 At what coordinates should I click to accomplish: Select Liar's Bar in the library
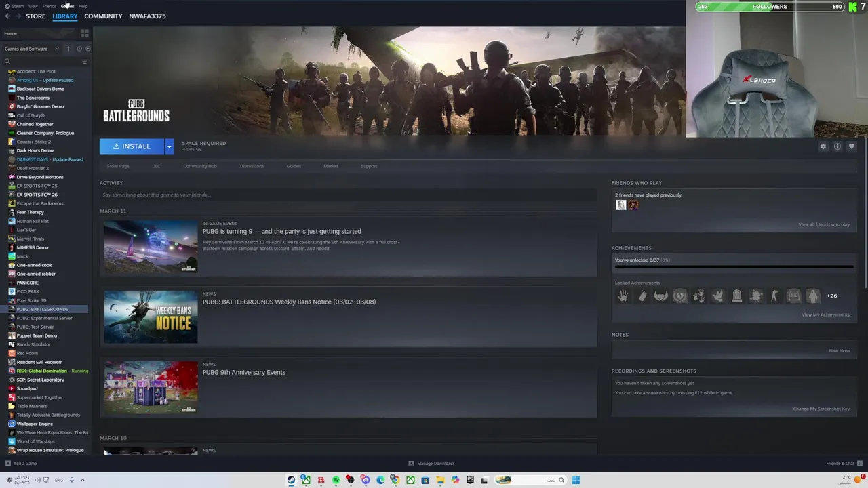point(26,230)
